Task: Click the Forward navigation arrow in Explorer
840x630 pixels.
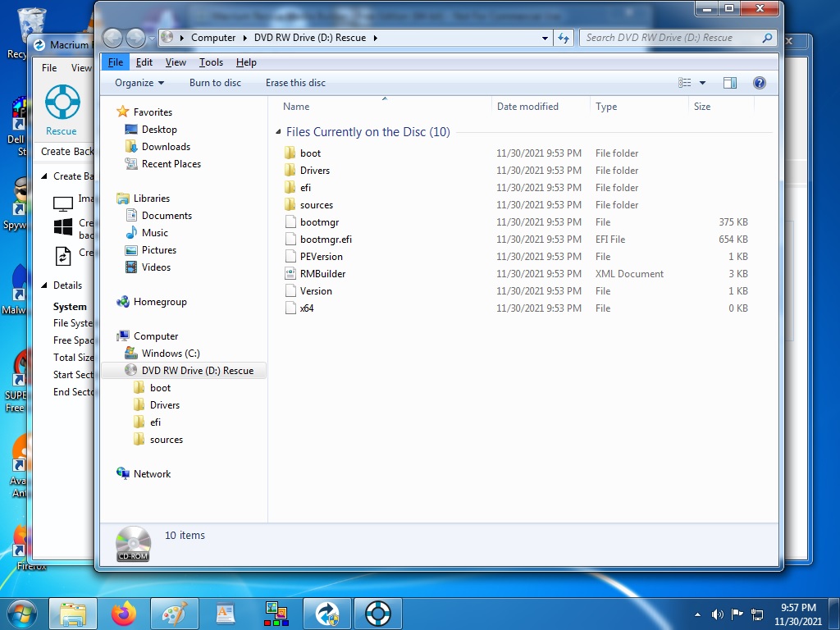Action: click(x=135, y=38)
